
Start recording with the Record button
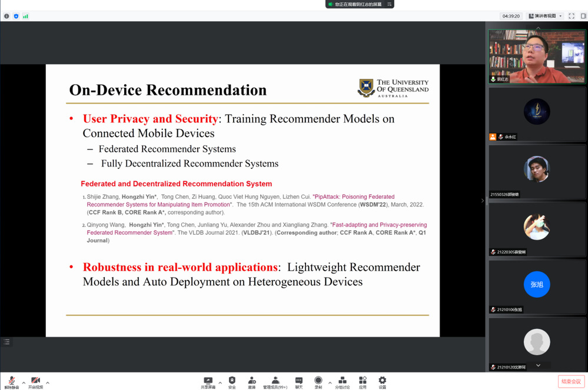pos(318,382)
